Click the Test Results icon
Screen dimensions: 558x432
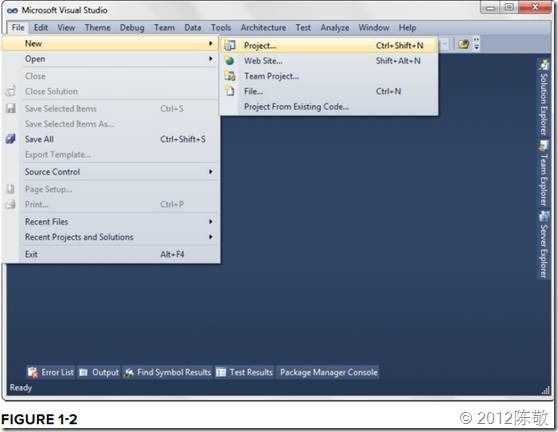(x=221, y=372)
